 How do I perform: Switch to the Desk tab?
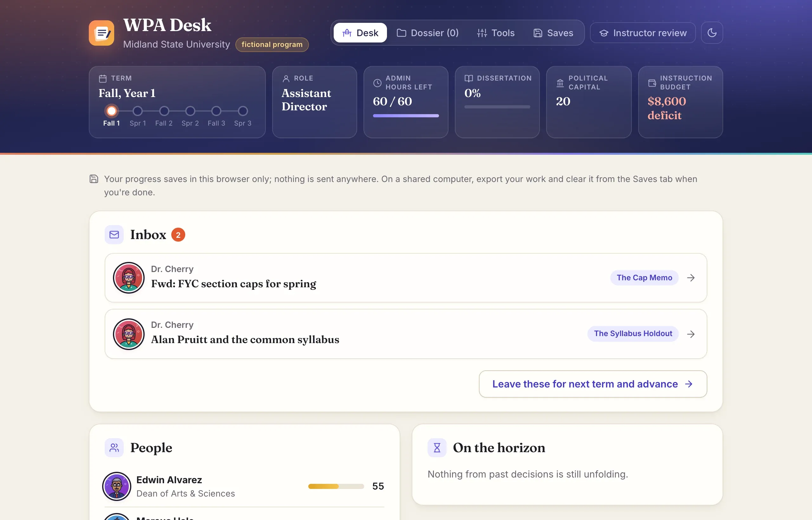point(360,33)
